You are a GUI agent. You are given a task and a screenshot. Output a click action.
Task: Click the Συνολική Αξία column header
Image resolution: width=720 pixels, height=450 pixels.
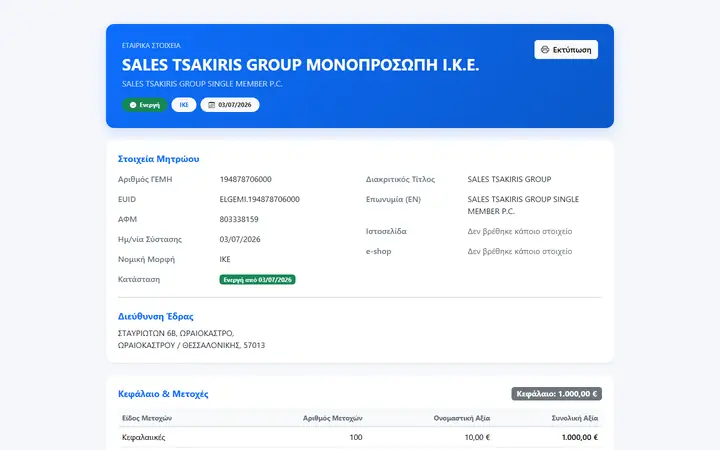[x=574, y=418]
